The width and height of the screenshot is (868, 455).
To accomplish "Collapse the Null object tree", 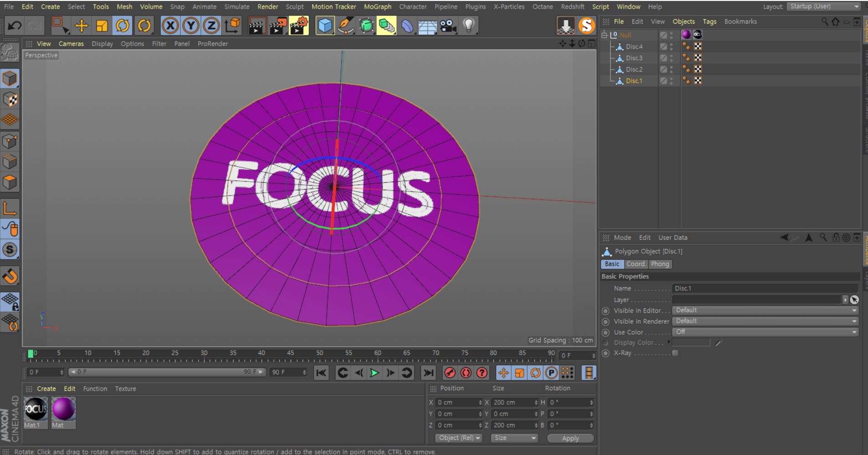I will click(x=604, y=35).
